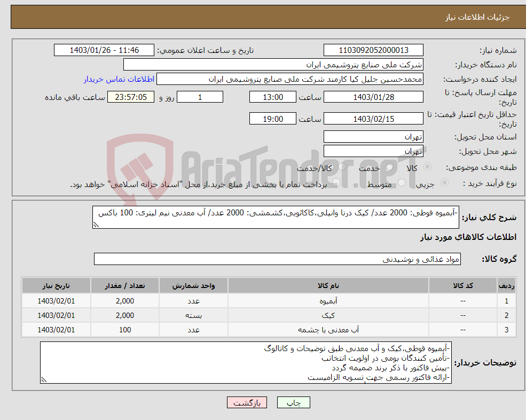This screenshot has width=526, height=420.
Task: Click the Islamic treasury payment note text
Action: tap(198, 184)
